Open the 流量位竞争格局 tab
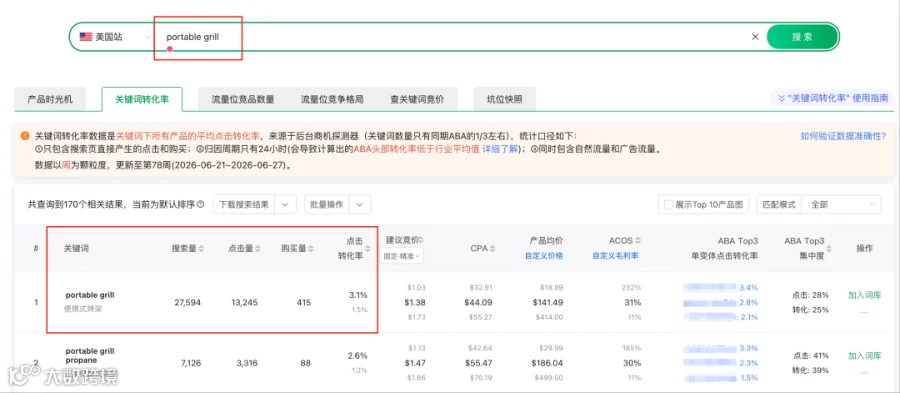 coord(332,99)
